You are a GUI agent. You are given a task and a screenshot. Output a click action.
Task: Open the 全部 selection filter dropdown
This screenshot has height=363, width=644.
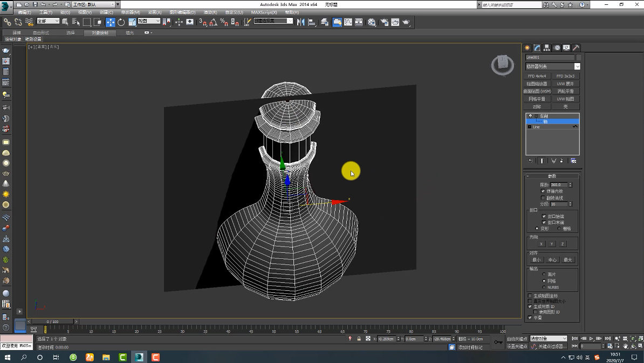click(x=48, y=21)
